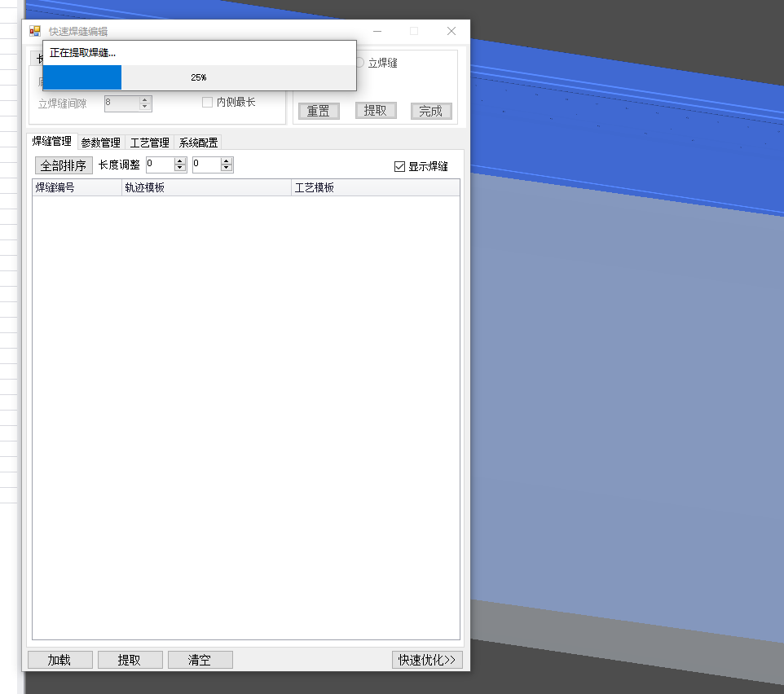Viewport: 784px width, 694px height.
Task: Close the 快速焊缝编辑 dialog
Action: (x=451, y=31)
